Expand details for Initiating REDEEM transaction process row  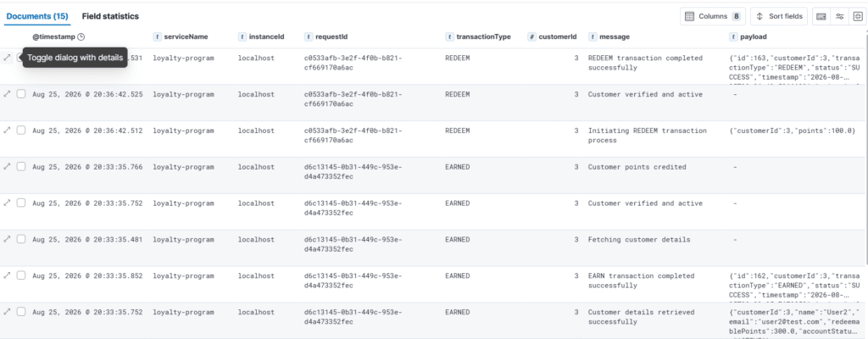[7, 131]
